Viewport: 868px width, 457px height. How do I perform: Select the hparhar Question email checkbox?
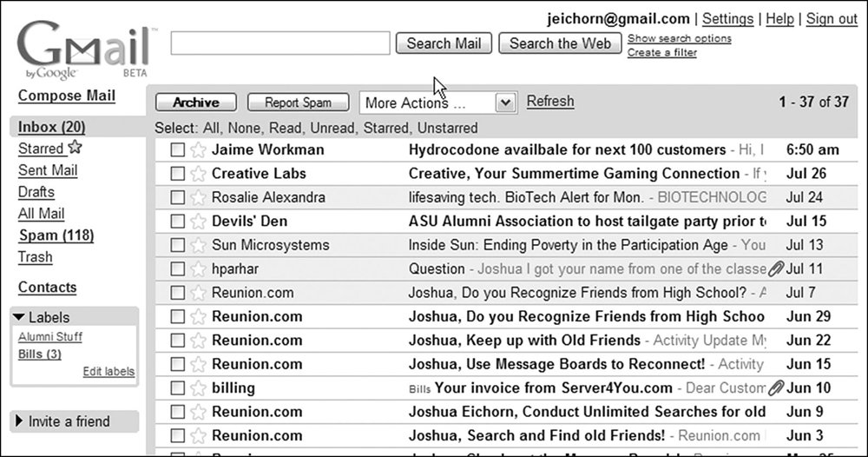177,268
